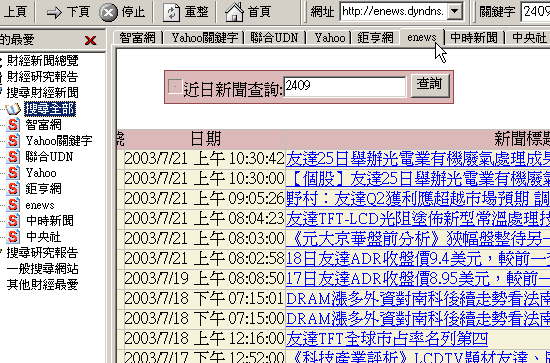Toggle the checkbox beside 近日新聞查詢
This screenshot has height=363, width=550.
(x=175, y=87)
